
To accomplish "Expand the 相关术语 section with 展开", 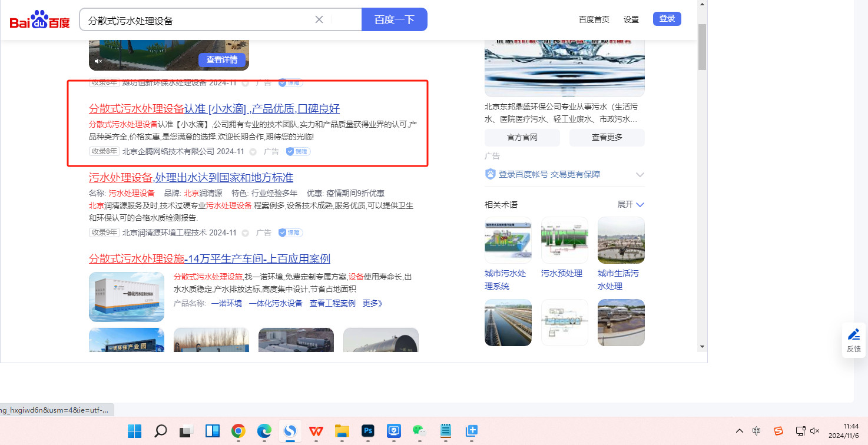I will (x=631, y=204).
